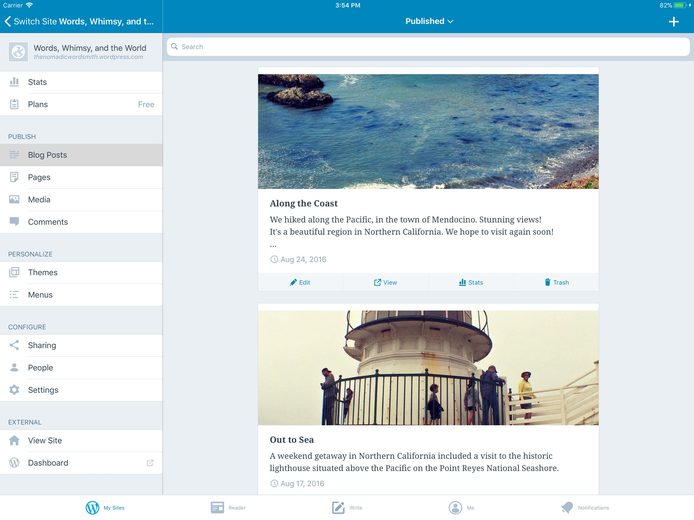Open Dashboard row label
694x520 pixels.
click(48, 463)
